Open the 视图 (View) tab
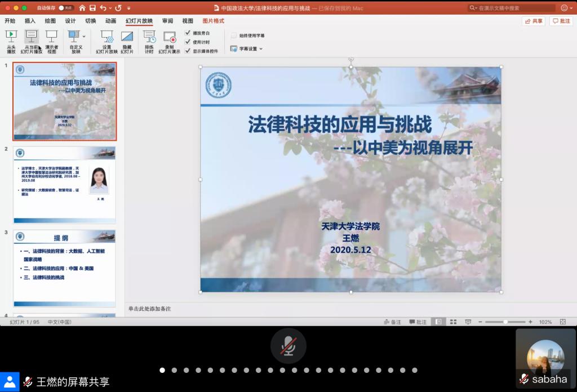Image resolution: width=577 pixels, height=392 pixels. click(188, 21)
